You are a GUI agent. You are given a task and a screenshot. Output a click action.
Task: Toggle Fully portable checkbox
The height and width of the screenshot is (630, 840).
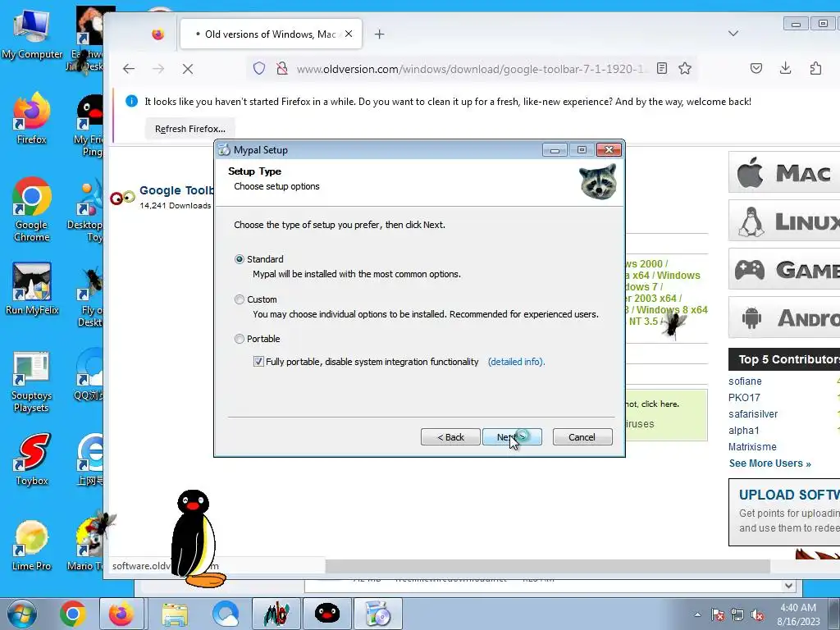[258, 362]
